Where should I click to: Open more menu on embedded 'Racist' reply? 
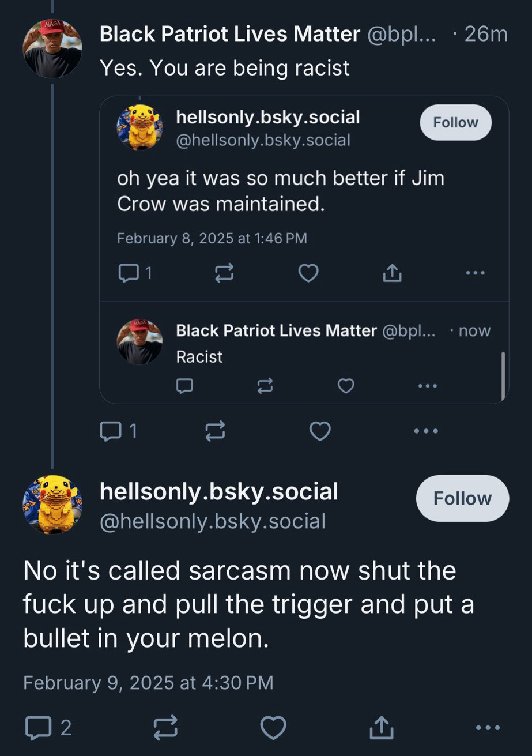point(427,385)
